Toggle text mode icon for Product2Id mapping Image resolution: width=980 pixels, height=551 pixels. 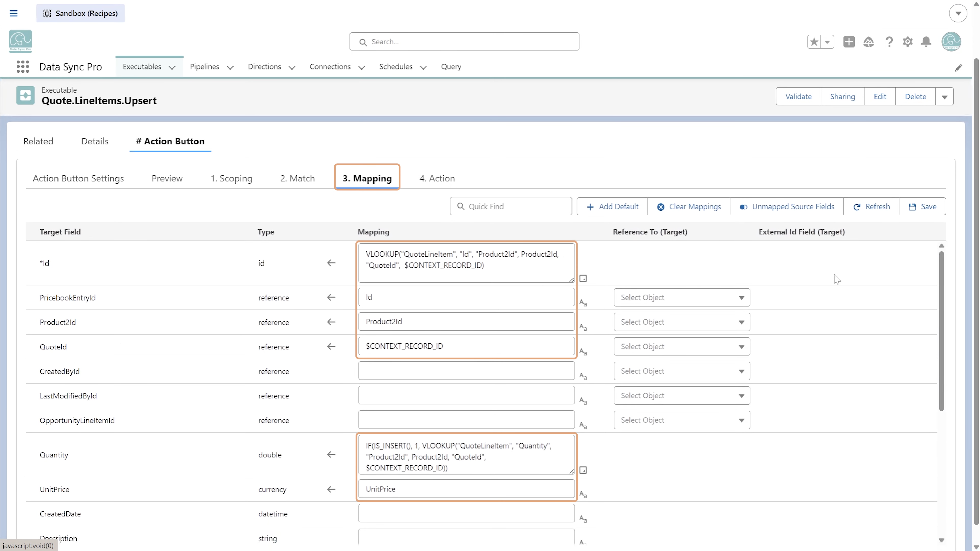(x=583, y=327)
